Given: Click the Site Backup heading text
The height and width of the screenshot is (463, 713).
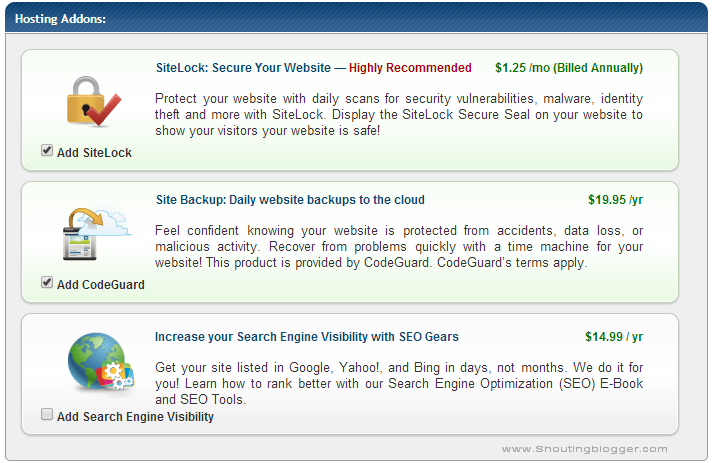Looking at the screenshot, I should click(290, 200).
